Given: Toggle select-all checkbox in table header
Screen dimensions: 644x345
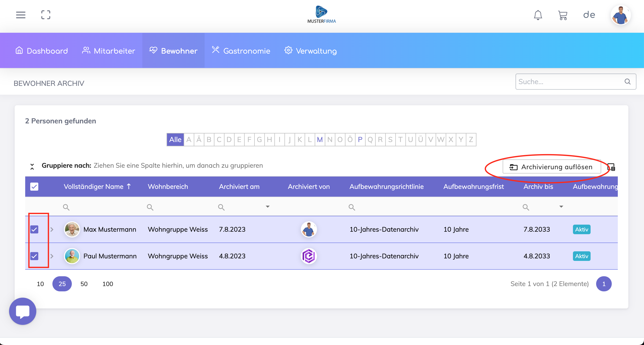Looking at the screenshot, I should pos(34,187).
